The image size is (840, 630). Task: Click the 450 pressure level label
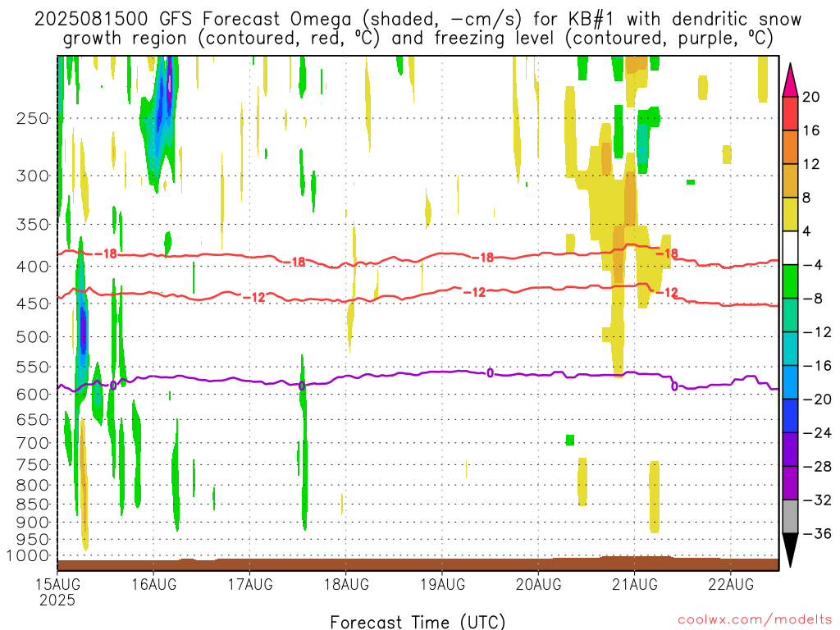pos(33,304)
